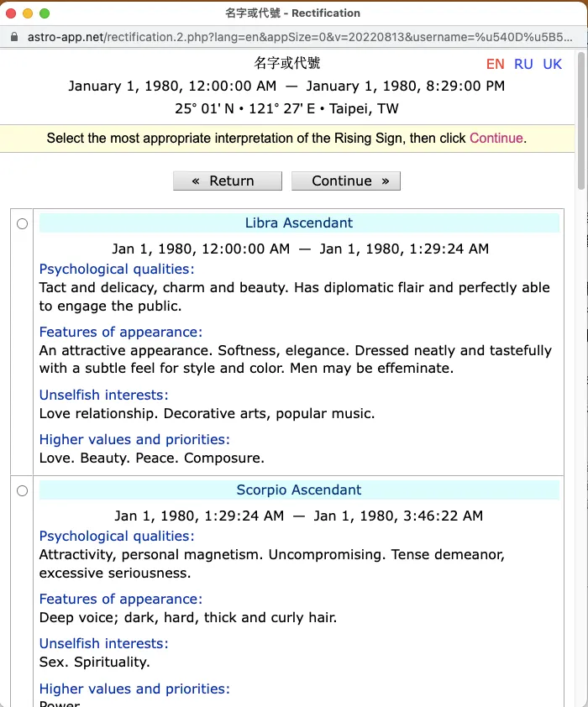Click the yellow macOS minimize window button

[x=28, y=13]
